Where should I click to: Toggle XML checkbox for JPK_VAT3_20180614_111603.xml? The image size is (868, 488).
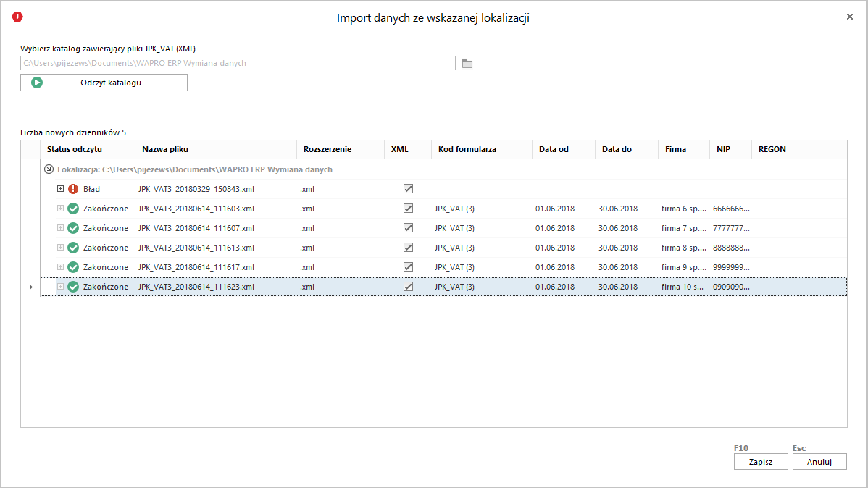pyautogui.click(x=409, y=209)
